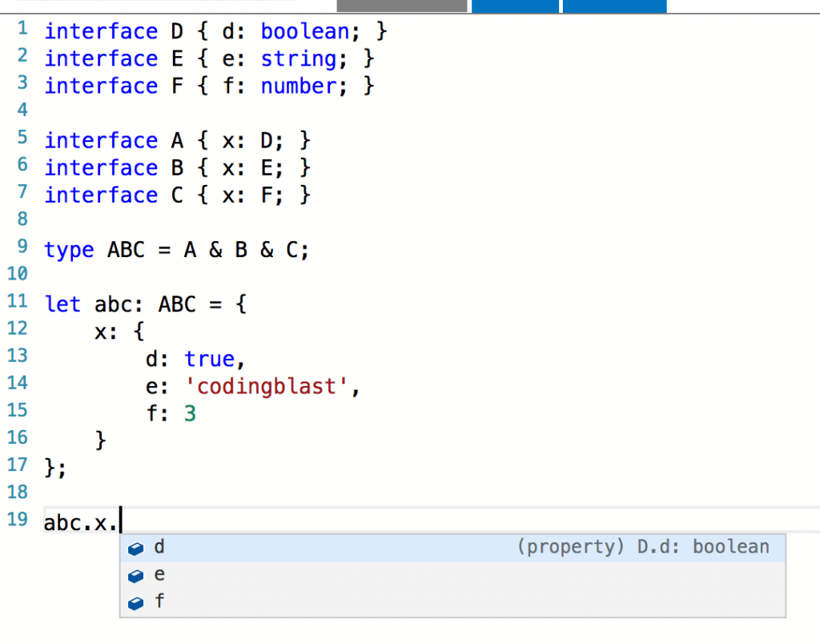The image size is (820, 644).
Task: Click the number 3 on line 15
Action: coord(191,413)
